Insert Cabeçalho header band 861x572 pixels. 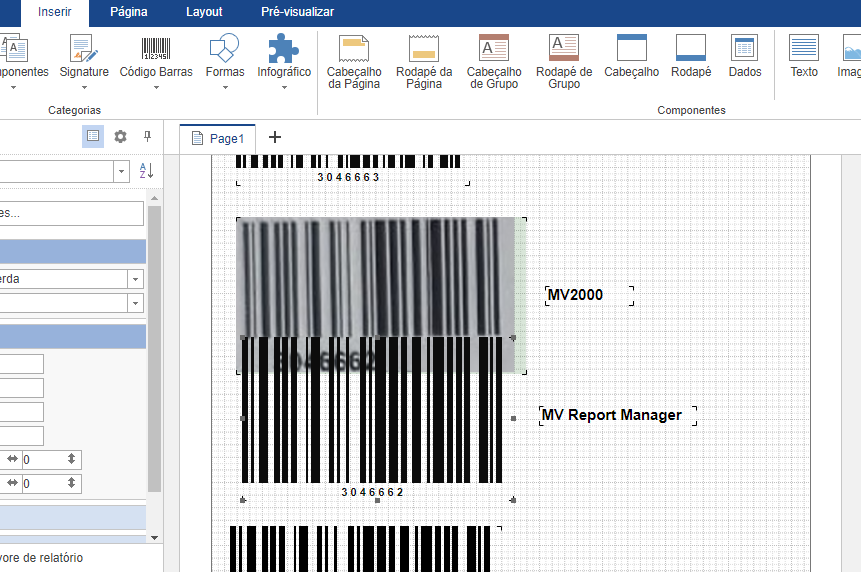tap(631, 55)
